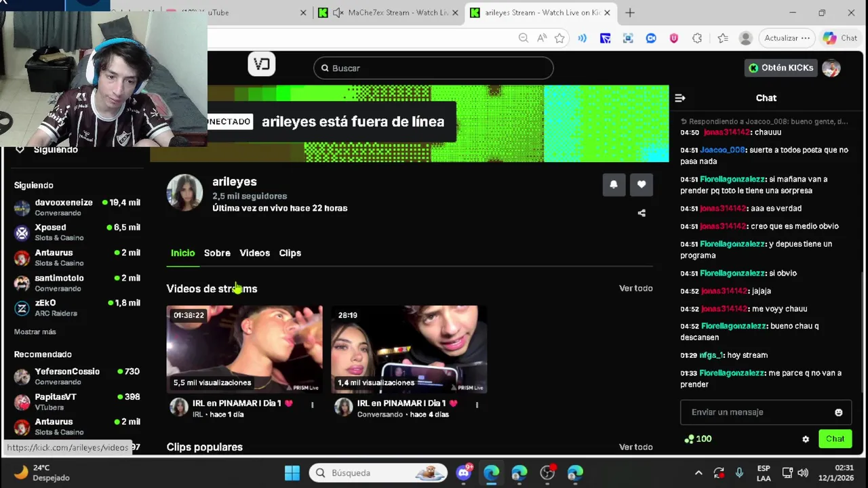Image resolution: width=868 pixels, height=488 pixels.
Task: Open a new browser tab
Action: tap(630, 12)
